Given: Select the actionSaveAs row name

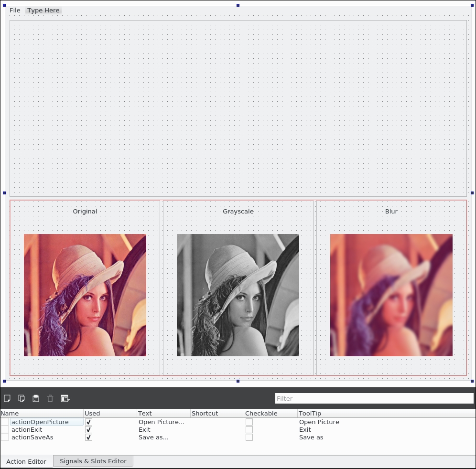Looking at the screenshot, I should [32, 437].
